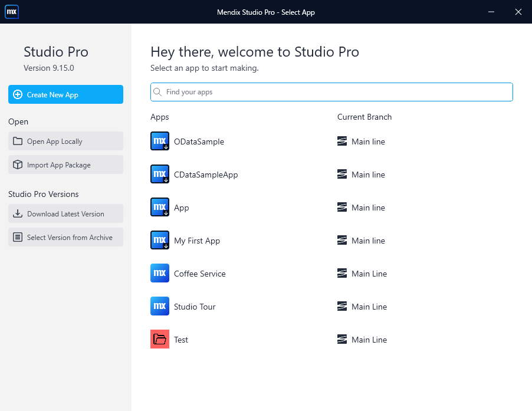Viewport: 532px width, 411px height.
Task: Select a version from the archive
Action: [x=66, y=237]
